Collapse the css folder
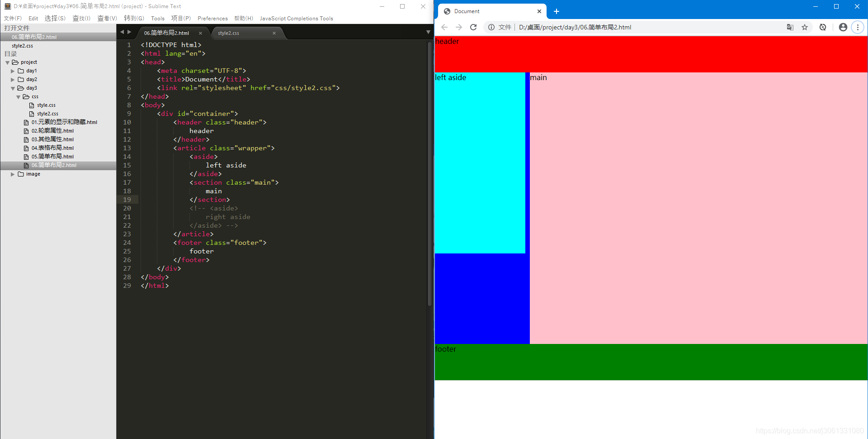868x439 pixels. tap(18, 97)
